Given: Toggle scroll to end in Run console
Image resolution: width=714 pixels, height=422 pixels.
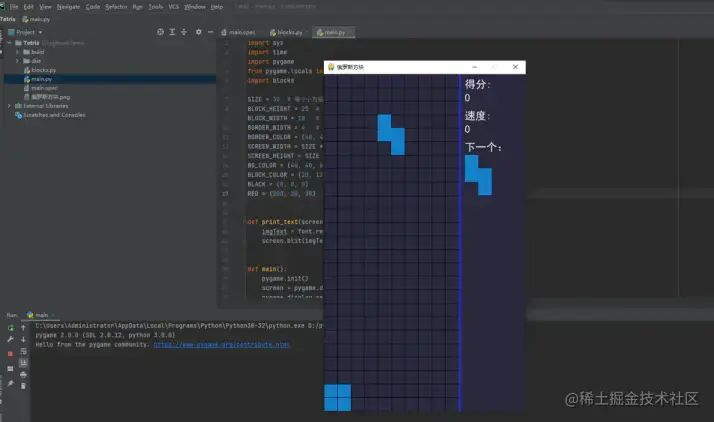Looking at the screenshot, I should click(x=23, y=363).
